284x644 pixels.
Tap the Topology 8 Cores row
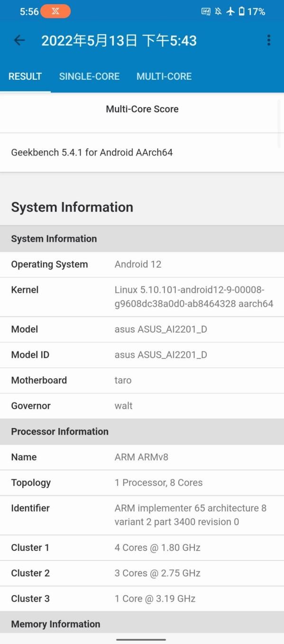point(142,483)
